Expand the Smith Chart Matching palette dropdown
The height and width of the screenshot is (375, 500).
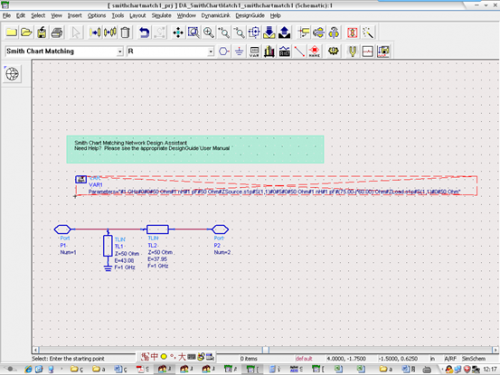coord(120,51)
